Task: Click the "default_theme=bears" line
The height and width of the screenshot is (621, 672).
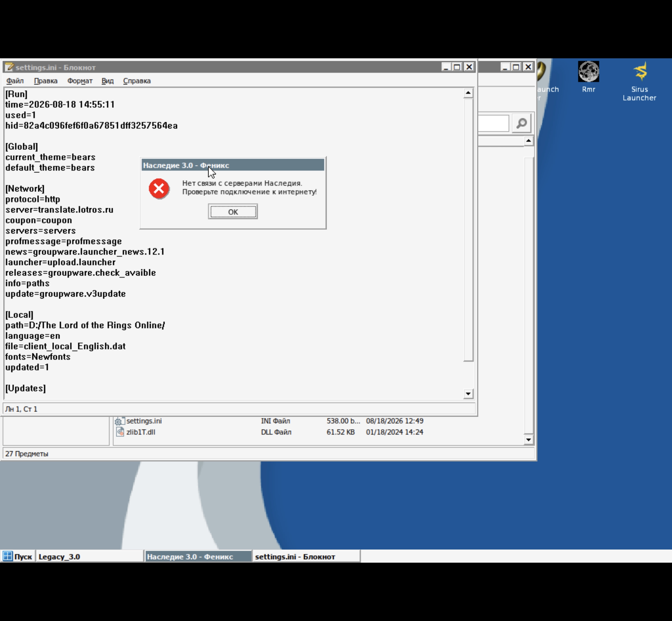Action: [50, 167]
